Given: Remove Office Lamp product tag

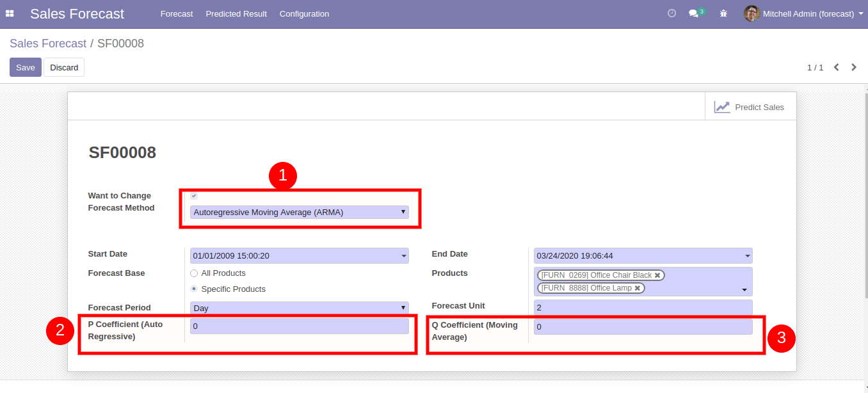Looking at the screenshot, I should click(x=638, y=288).
